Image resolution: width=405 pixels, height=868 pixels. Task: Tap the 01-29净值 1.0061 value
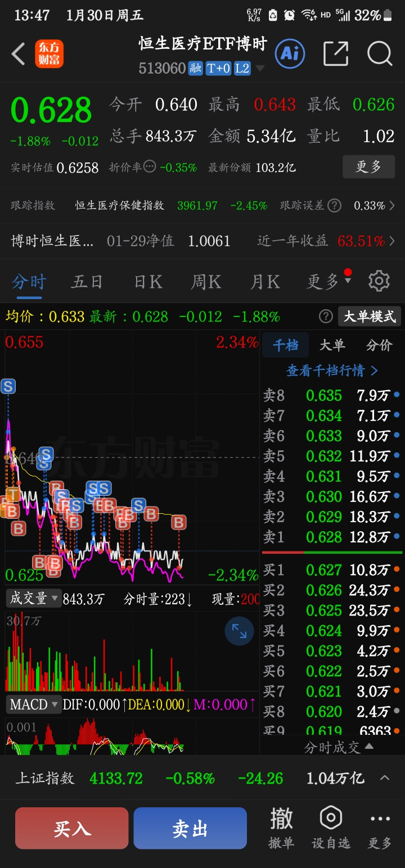point(209,241)
